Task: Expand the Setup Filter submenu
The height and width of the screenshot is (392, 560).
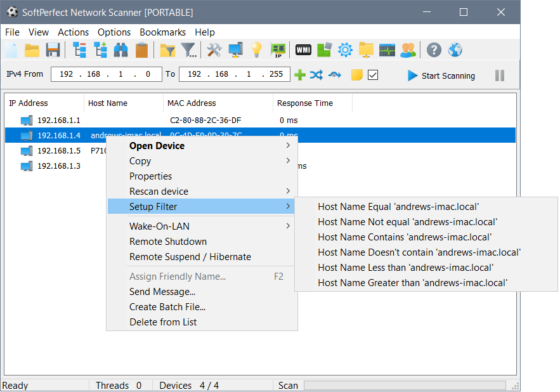Action: [x=202, y=207]
